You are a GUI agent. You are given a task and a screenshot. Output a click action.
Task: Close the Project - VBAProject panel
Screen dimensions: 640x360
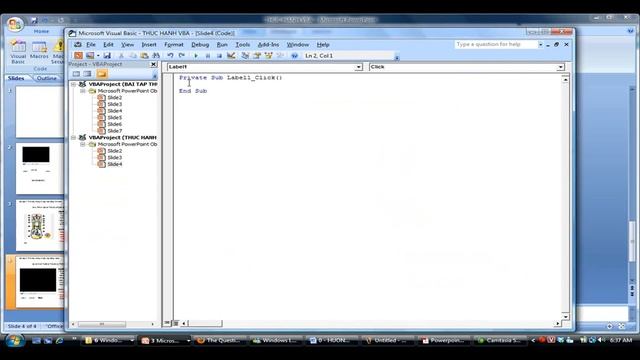[x=153, y=64]
